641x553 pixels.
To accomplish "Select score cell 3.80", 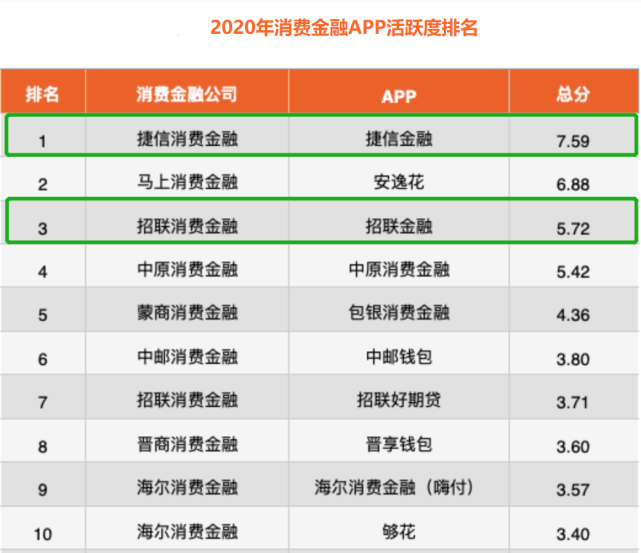I will [x=573, y=360].
